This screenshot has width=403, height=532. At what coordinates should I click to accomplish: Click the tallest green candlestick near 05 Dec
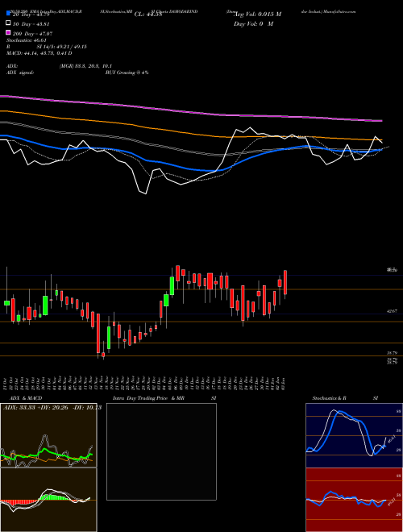pos(172,286)
